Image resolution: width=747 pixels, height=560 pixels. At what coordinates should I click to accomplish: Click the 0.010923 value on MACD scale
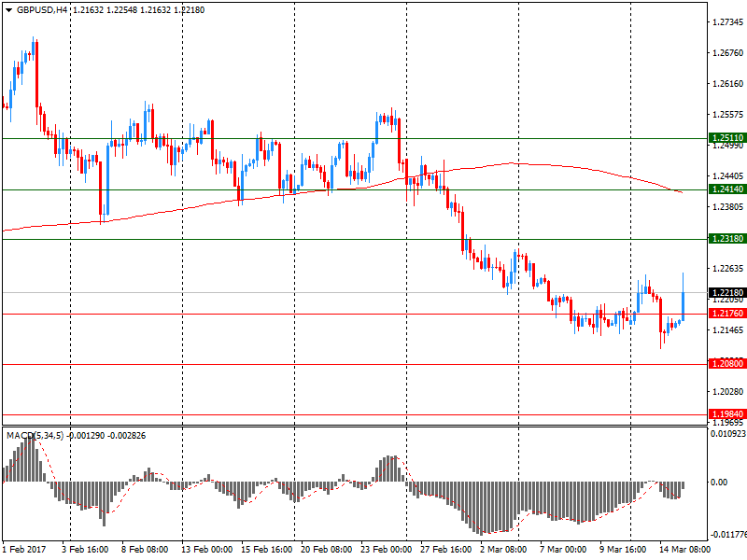tap(726, 434)
